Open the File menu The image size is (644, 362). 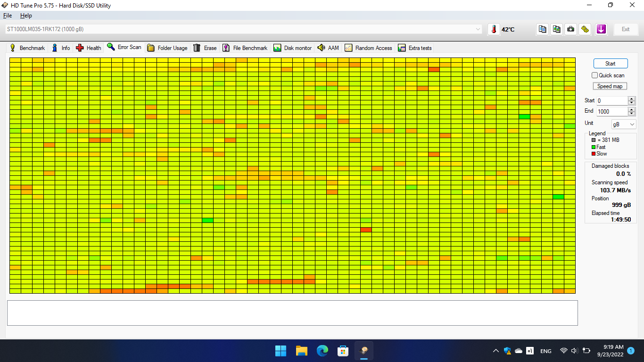pyautogui.click(x=8, y=16)
